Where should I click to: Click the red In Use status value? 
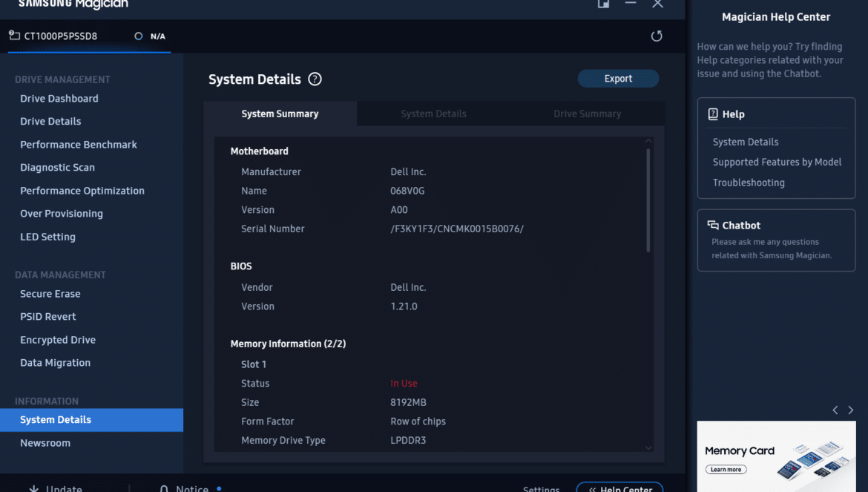pos(404,384)
